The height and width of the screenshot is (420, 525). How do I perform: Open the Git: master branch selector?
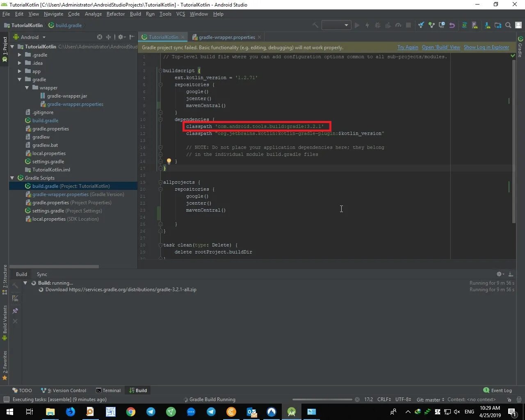click(430, 399)
